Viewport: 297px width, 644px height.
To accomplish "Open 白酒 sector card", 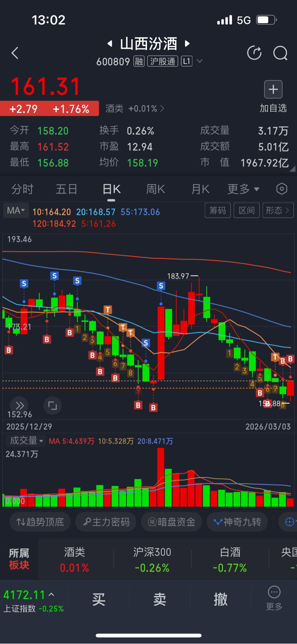I will click(230, 560).
